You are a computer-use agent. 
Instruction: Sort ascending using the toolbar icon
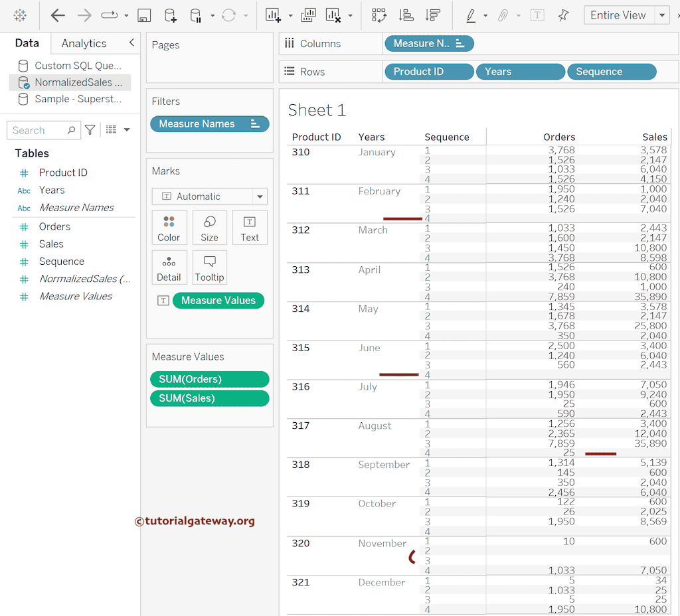[x=406, y=15]
